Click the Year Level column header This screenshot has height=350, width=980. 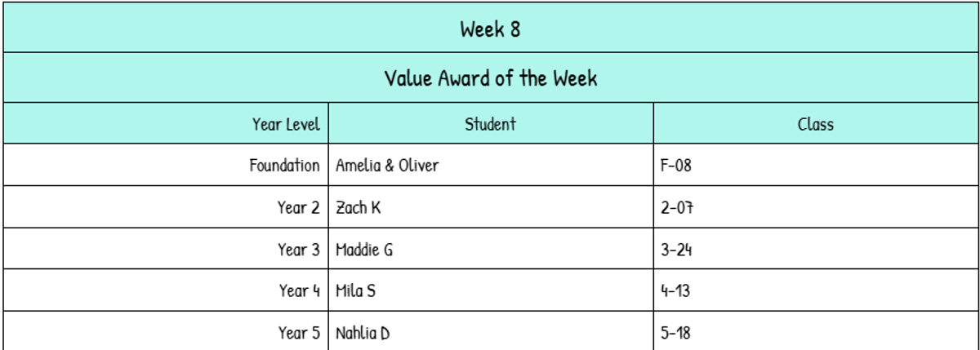tap(285, 124)
